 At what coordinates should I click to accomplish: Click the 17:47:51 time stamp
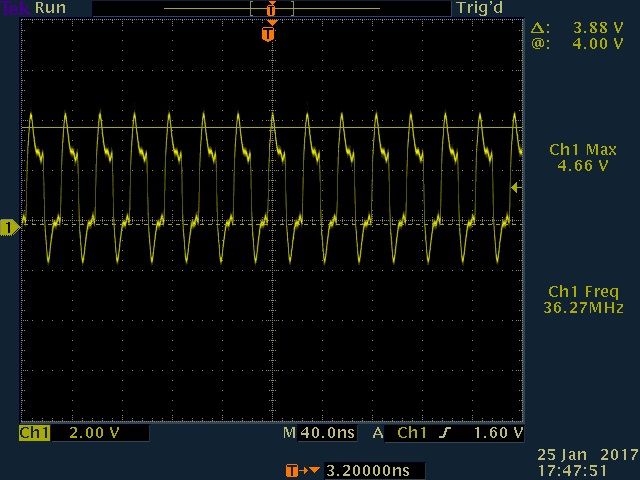click(x=572, y=471)
